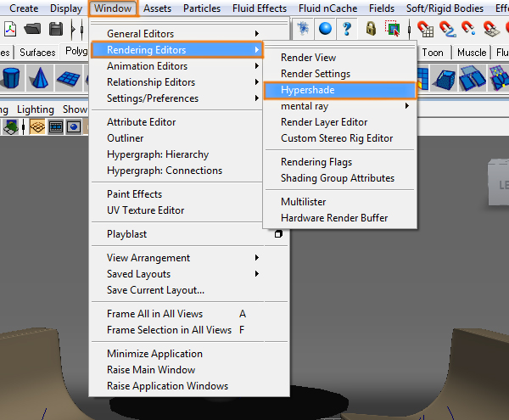Toggle the film gate icon
This screenshot has height=420, width=509.
point(56,127)
